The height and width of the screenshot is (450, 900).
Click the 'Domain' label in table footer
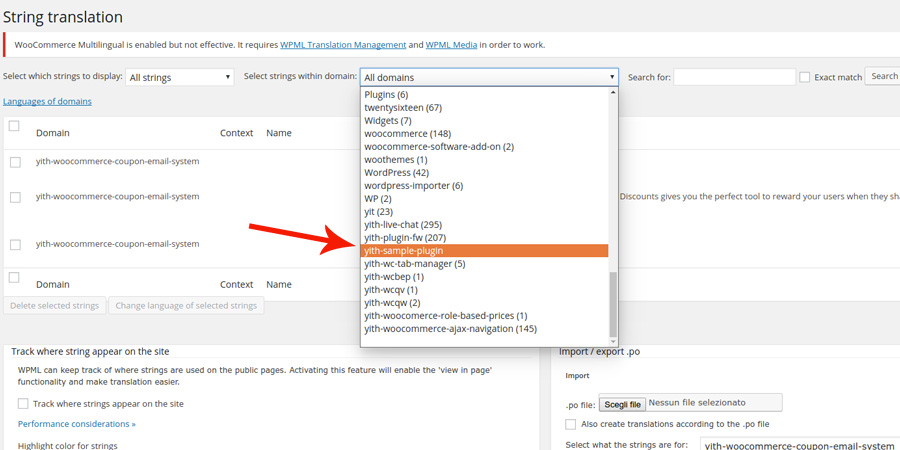(x=53, y=285)
